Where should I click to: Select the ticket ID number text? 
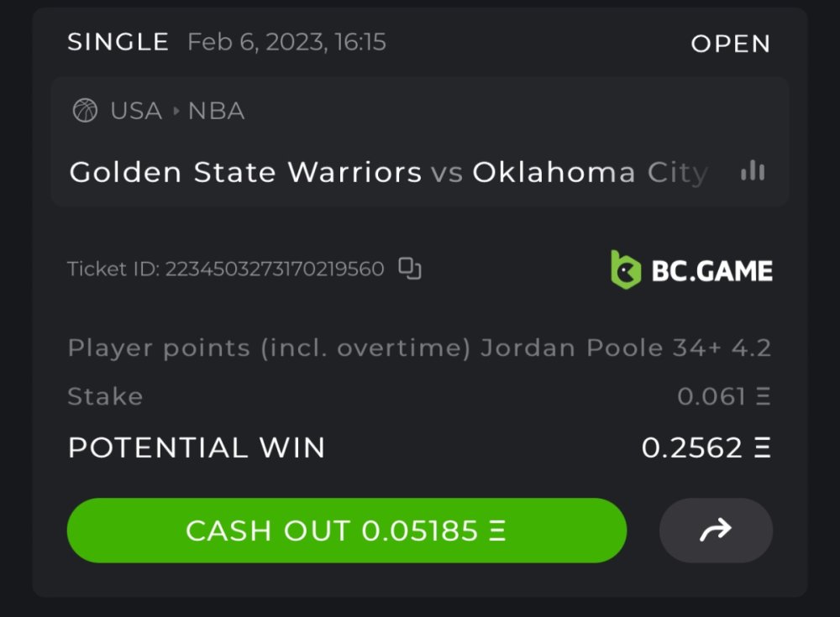pyautogui.click(x=274, y=269)
